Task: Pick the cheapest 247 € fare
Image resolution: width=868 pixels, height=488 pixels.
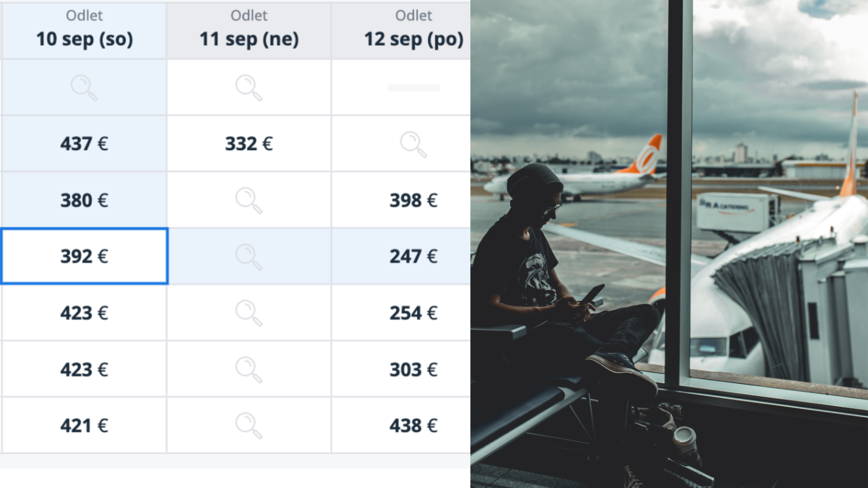Action: 414,257
